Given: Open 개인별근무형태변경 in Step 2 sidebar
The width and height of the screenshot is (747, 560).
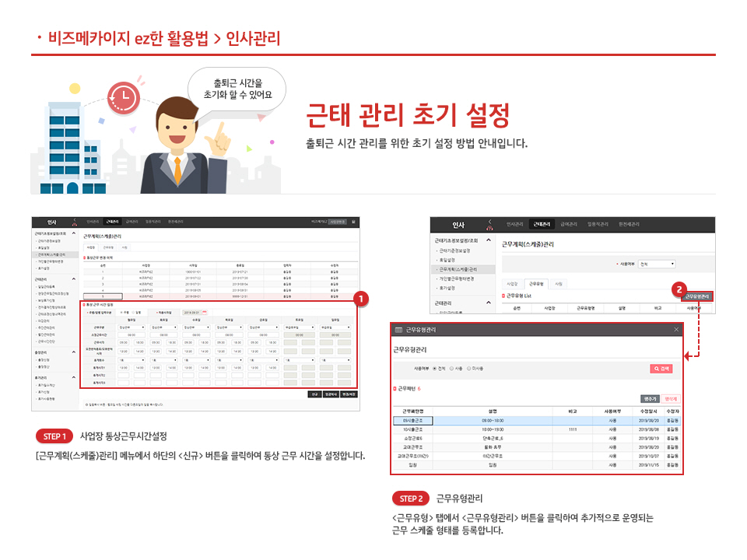Looking at the screenshot, I should point(457,279).
